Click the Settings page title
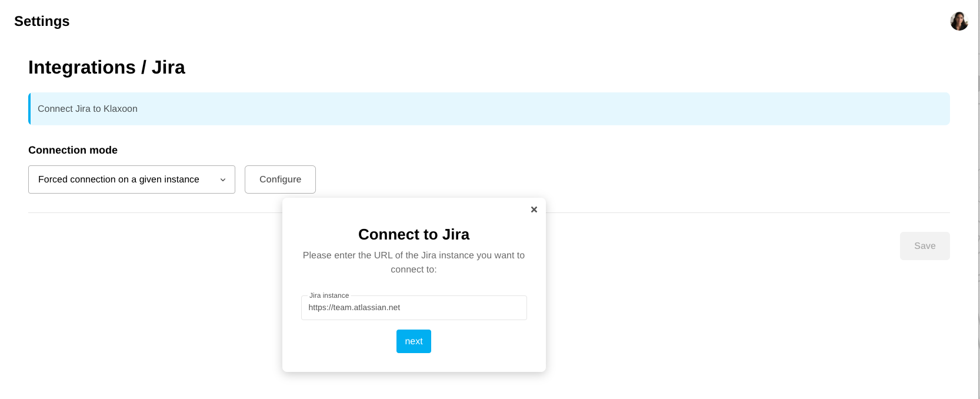The height and width of the screenshot is (399, 980). [x=42, y=21]
